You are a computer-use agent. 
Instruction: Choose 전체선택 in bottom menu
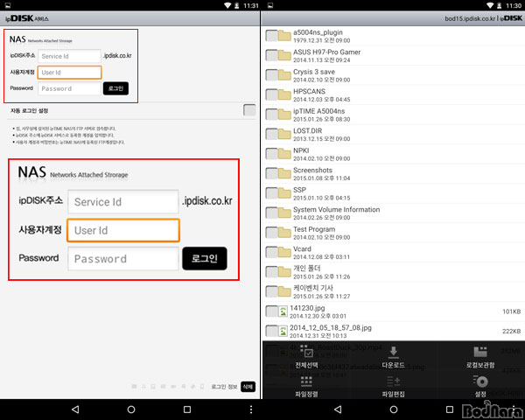(306, 357)
